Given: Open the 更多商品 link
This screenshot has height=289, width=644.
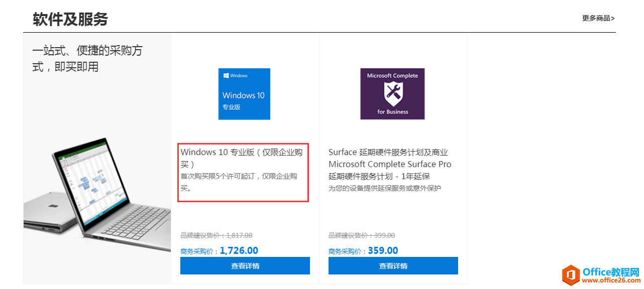Looking at the screenshot, I should point(598,18).
